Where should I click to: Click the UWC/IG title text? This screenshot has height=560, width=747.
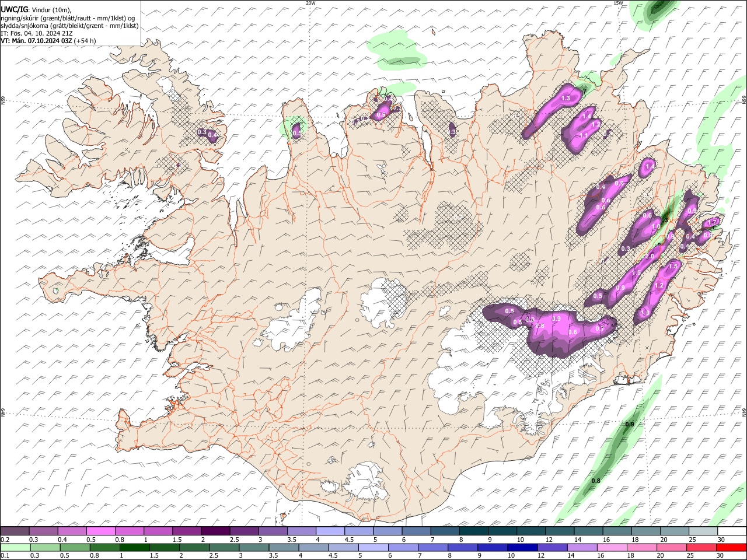13,10
